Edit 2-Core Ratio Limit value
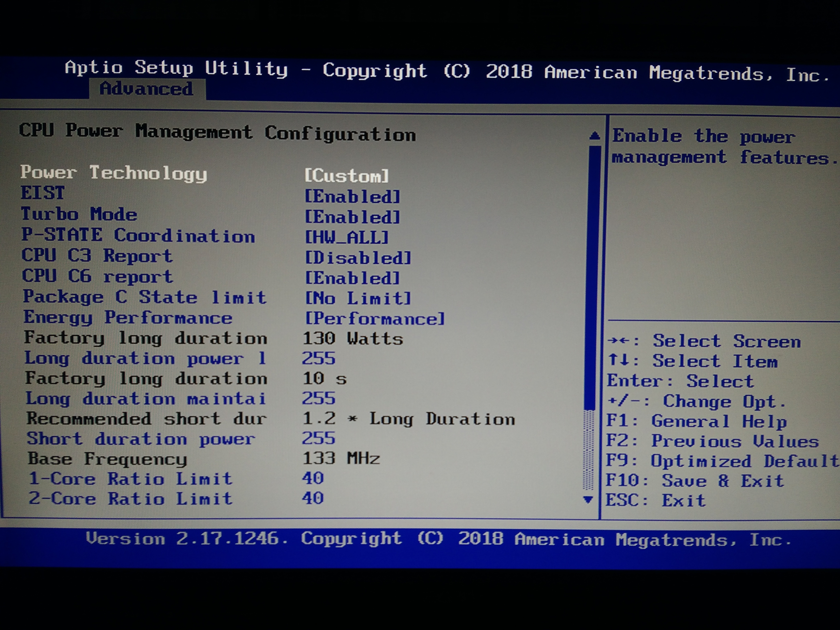Viewport: 840px width, 630px height. click(x=313, y=498)
